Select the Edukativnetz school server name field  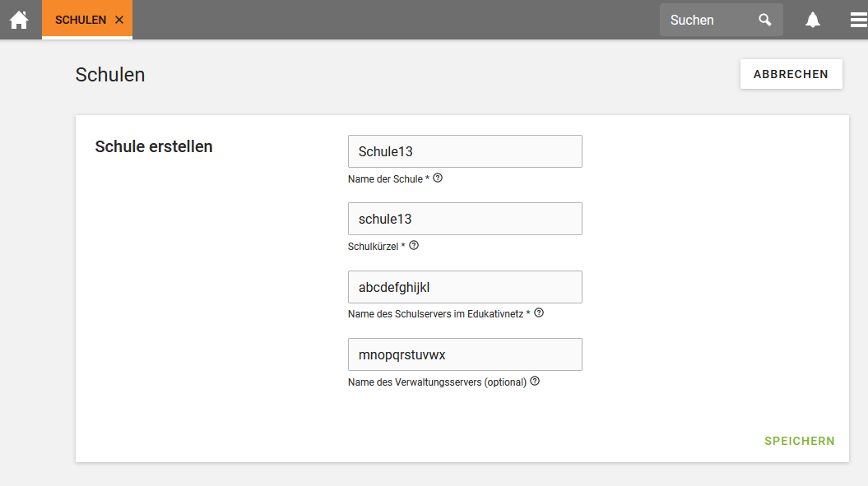[x=465, y=287]
